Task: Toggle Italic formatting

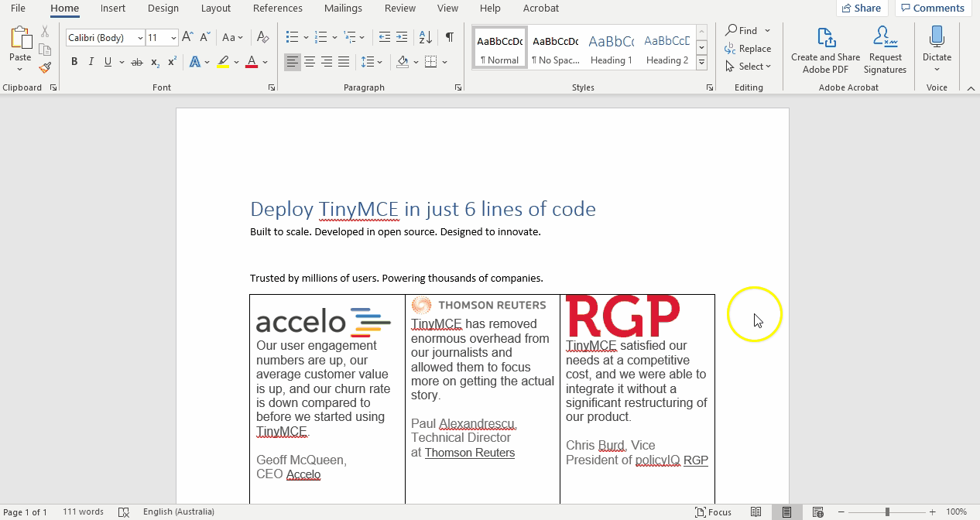Action: pyautogui.click(x=91, y=62)
